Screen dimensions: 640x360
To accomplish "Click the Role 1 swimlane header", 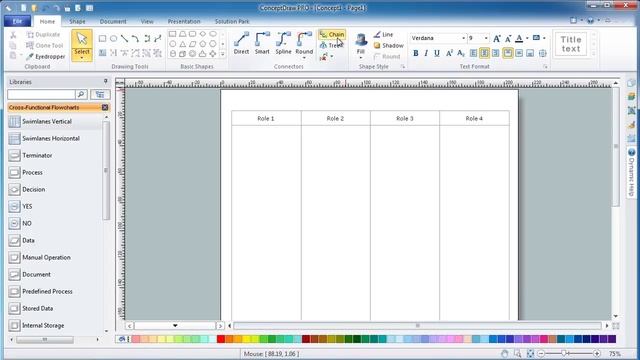I will (266, 118).
